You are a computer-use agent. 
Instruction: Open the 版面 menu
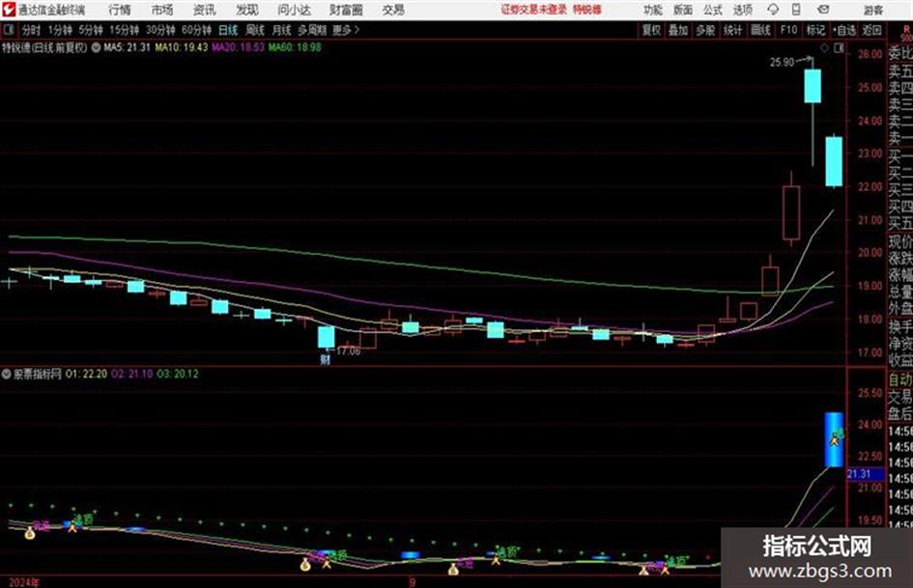pyautogui.click(x=683, y=10)
